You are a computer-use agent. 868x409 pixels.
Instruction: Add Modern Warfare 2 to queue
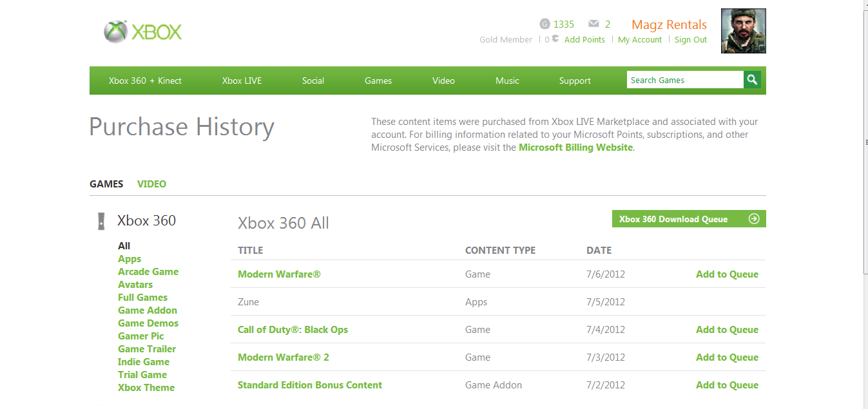point(727,357)
